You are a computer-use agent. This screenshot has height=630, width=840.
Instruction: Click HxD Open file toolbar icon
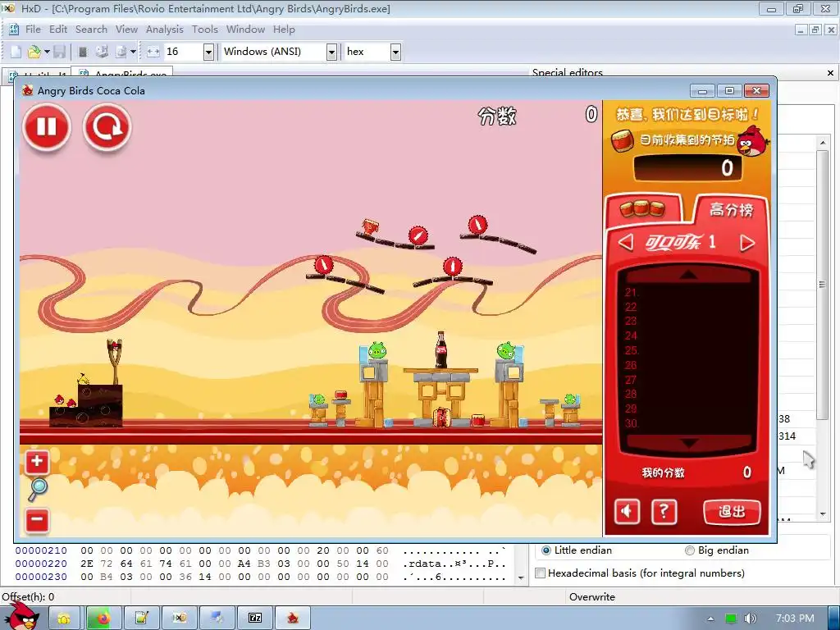(x=34, y=52)
